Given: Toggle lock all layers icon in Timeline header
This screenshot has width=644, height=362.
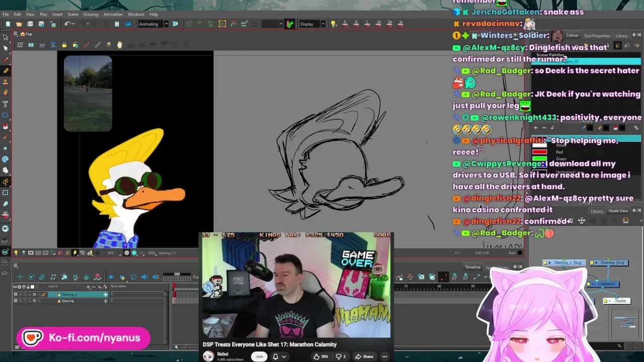Looking at the screenshot, I should (x=27, y=287).
